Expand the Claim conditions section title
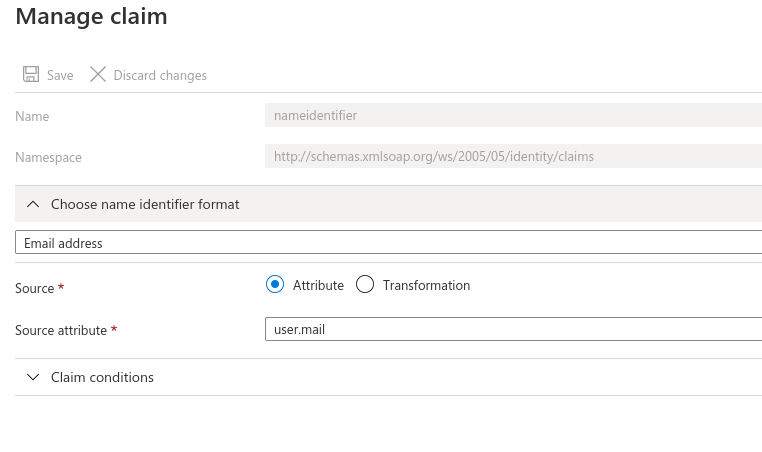 click(x=102, y=377)
